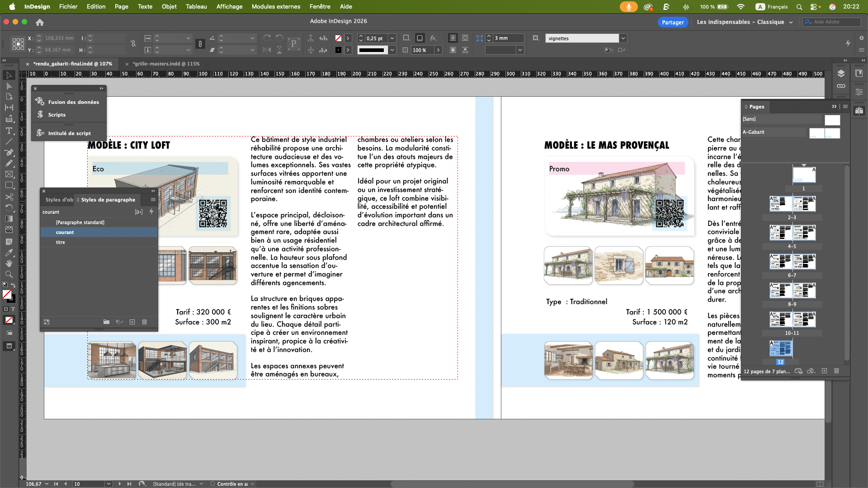Toggle constrain proportions chain link
This screenshot has width=868, height=488.
click(200, 44)
